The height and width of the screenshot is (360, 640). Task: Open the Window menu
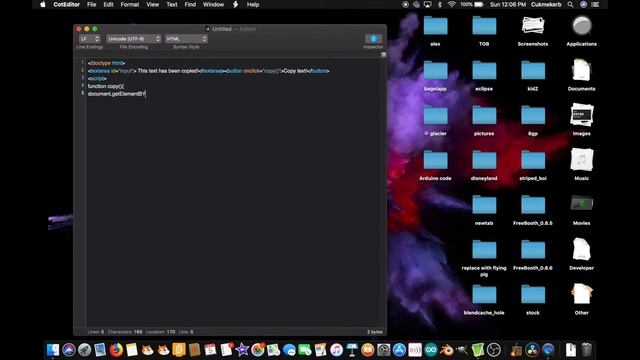(213, 4)
